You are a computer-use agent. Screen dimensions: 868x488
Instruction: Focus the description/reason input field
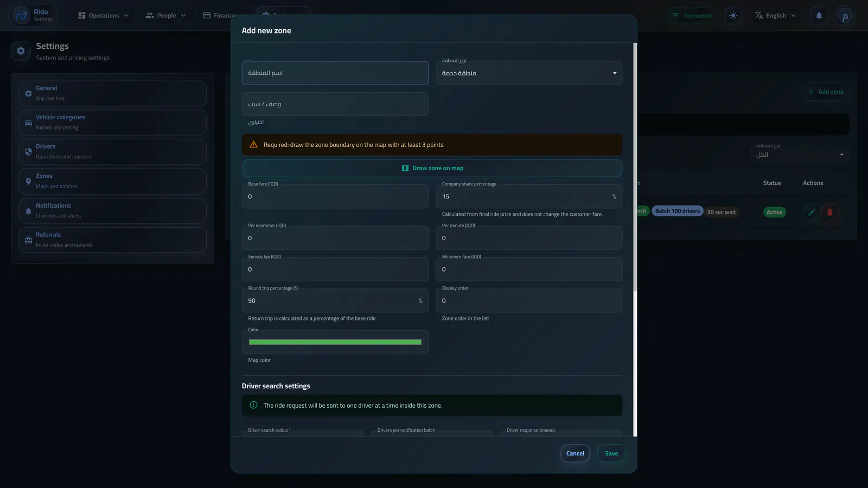pos(335,104)
